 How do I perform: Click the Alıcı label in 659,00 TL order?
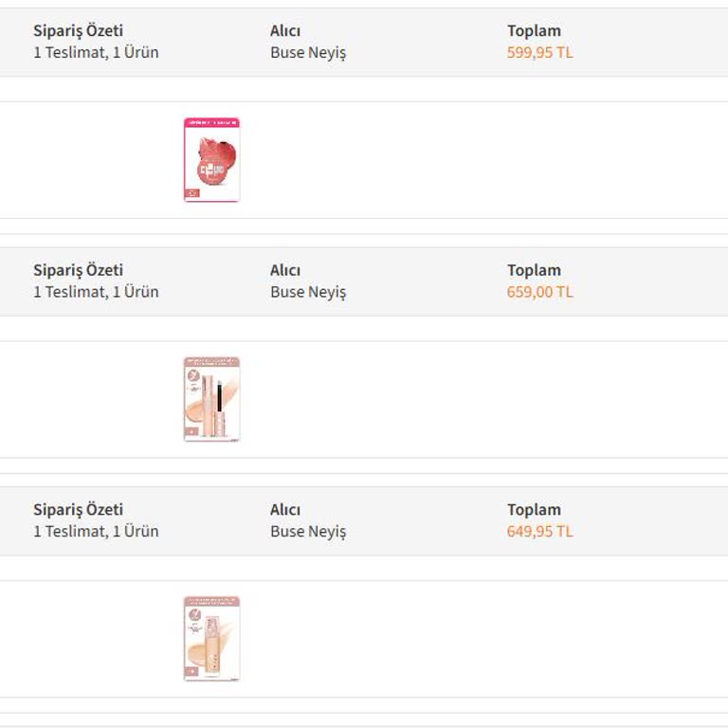285,270
